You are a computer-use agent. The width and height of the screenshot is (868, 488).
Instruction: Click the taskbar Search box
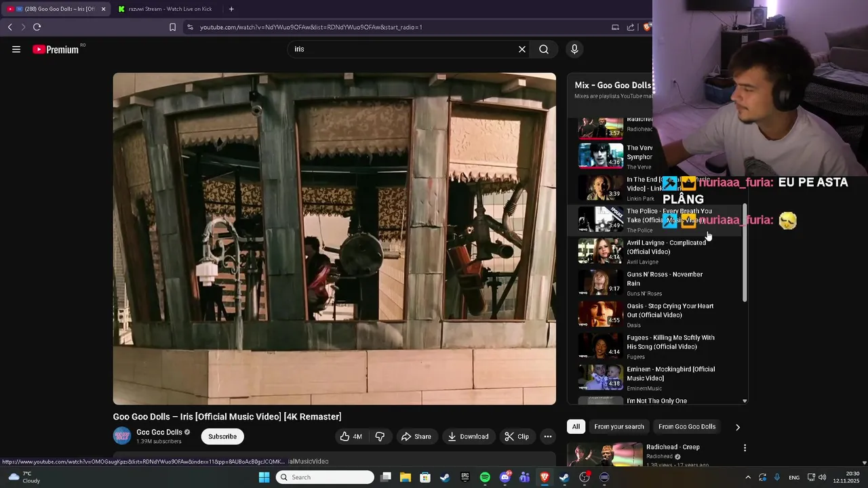click(325, 477)
